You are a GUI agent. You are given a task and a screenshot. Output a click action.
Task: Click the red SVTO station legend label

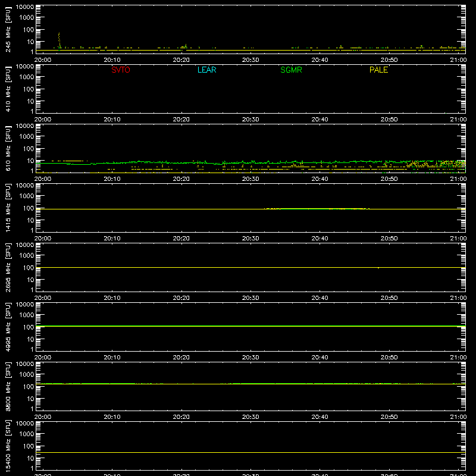click(121, 70)
